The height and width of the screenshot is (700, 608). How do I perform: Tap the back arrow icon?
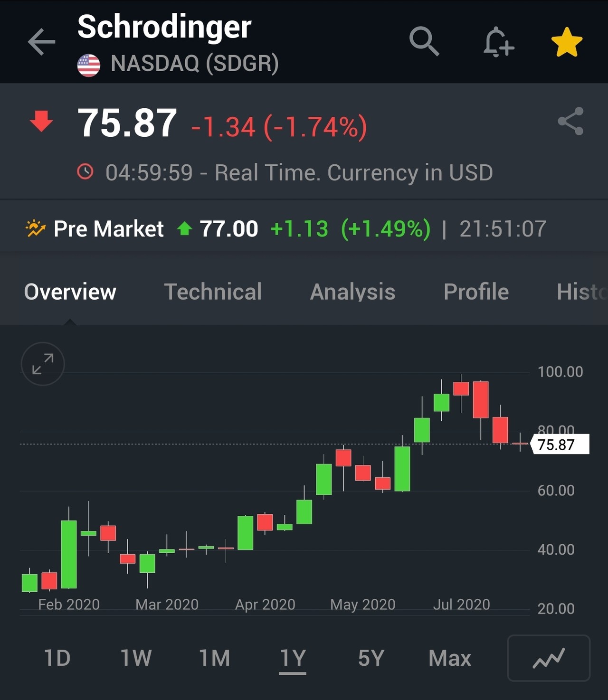[x=42, y=42]
